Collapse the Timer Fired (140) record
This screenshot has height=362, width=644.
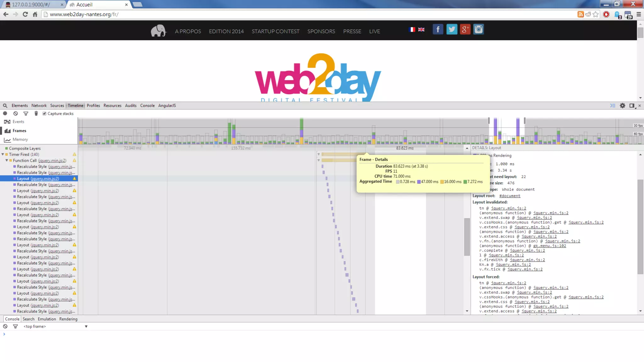(x=3, y=154)
